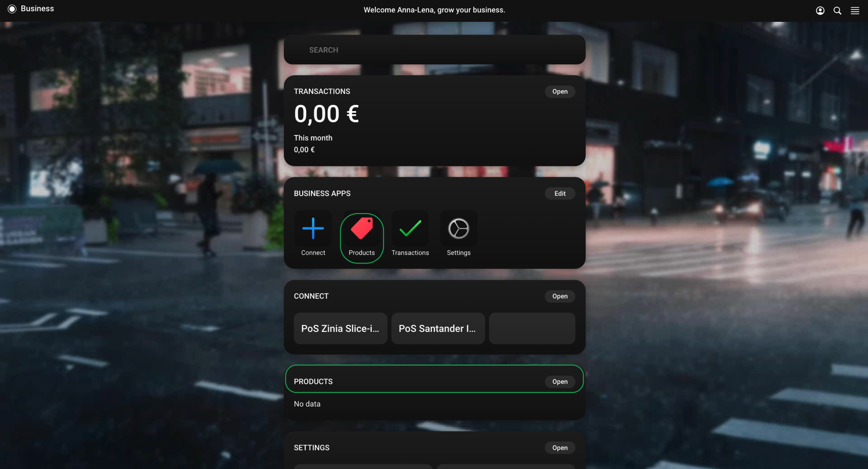Open the Connect widget
Viewport: 868px width, 469px height.
560,296
